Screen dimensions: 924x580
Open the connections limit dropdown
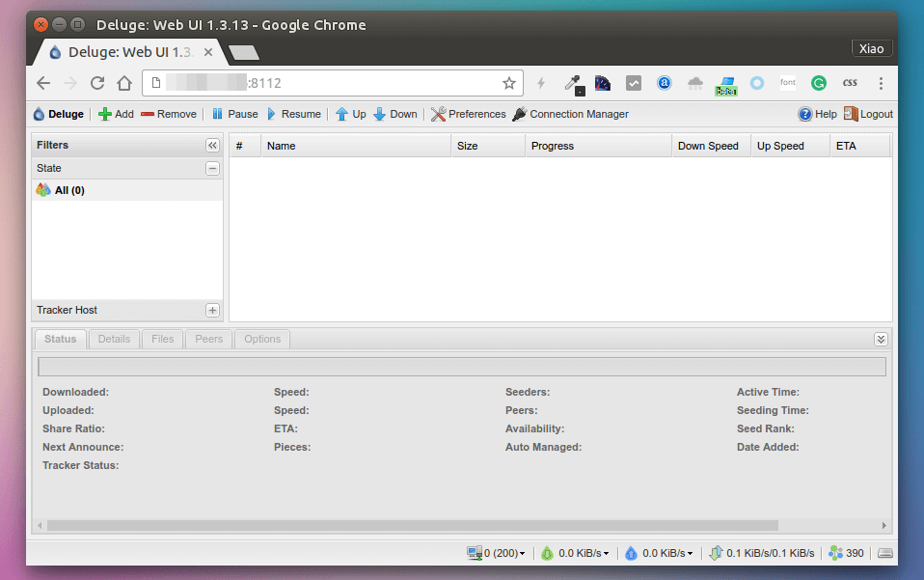498,553
